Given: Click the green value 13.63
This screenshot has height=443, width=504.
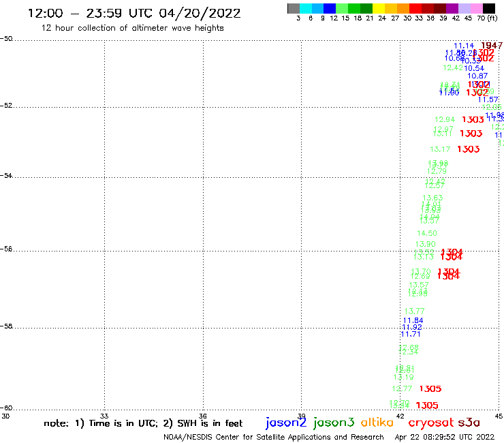Looking at the screenshot, I should pyautogui.click(x=432, y=198).
